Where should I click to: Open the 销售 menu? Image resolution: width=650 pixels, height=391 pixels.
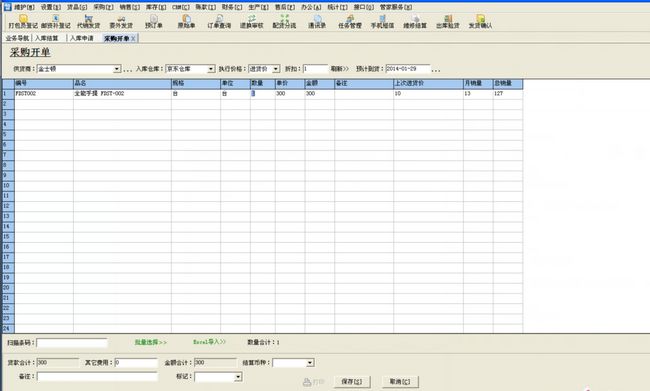(130, 7)
